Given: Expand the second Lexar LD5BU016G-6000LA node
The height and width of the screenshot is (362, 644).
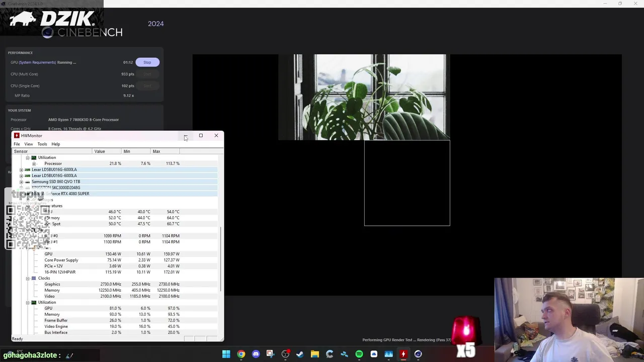Looking at the screenshot, I should click(21, 175).
